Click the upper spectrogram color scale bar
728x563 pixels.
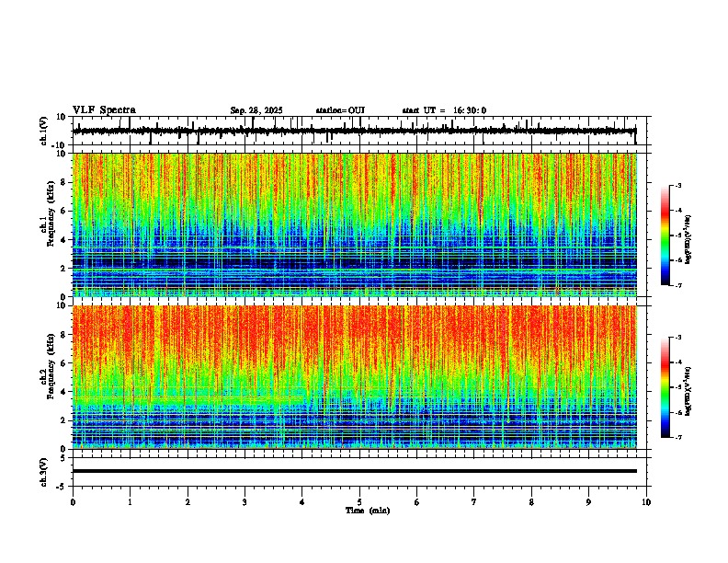pos(665,236)
